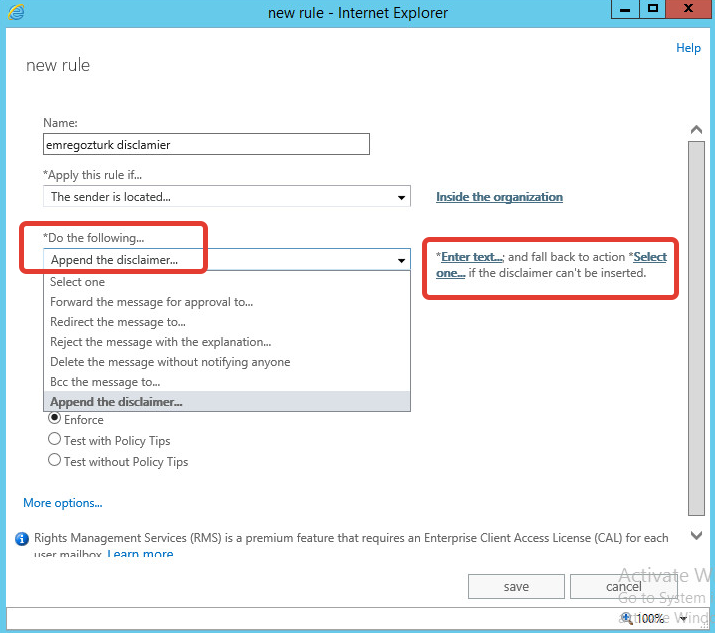
Task: Open the zoom level arrow beside 100%
Action: point(683,618)
